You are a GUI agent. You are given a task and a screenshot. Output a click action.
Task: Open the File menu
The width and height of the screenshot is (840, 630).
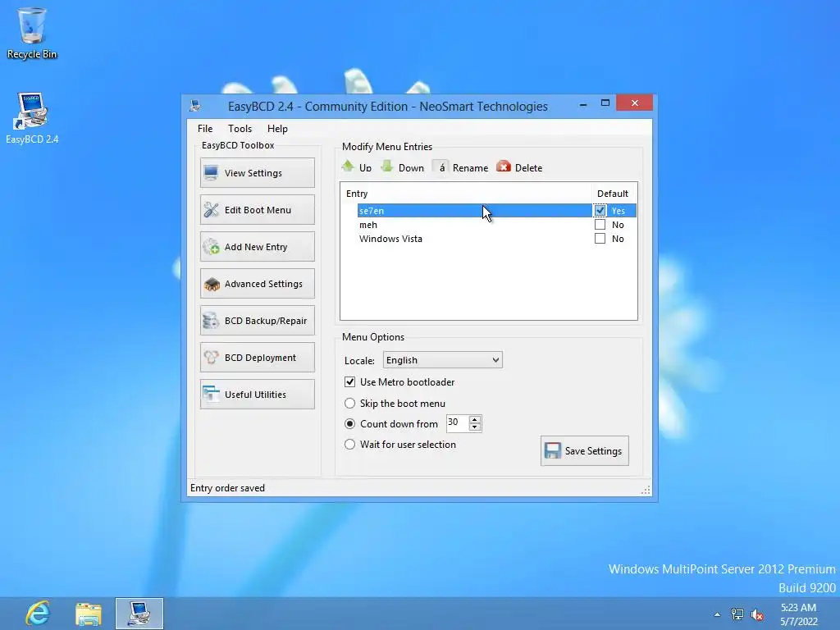204,129
